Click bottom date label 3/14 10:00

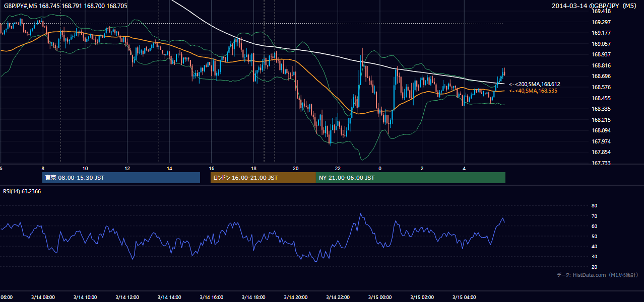click(85, 297)
